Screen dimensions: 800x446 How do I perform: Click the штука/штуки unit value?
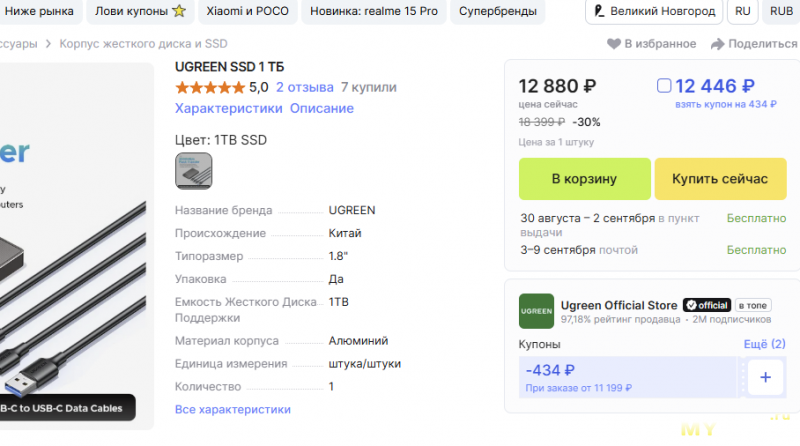pos(365,363)
